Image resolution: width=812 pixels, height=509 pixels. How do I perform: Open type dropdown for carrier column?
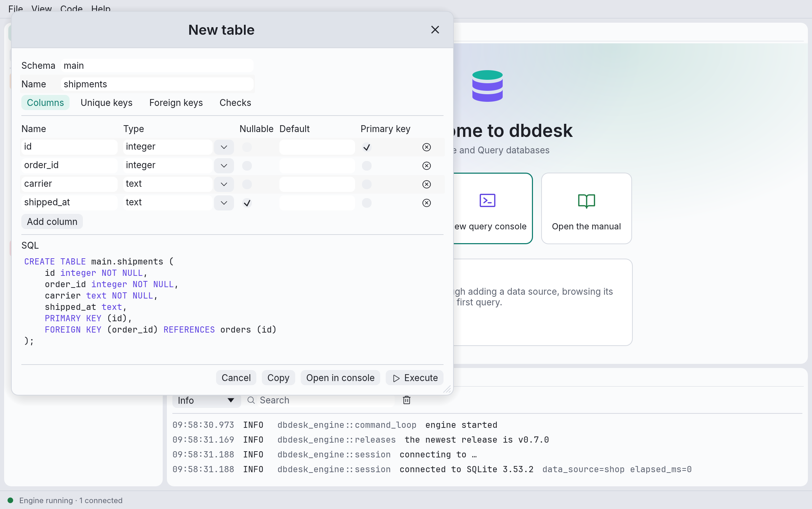click(x=224, y=184)
